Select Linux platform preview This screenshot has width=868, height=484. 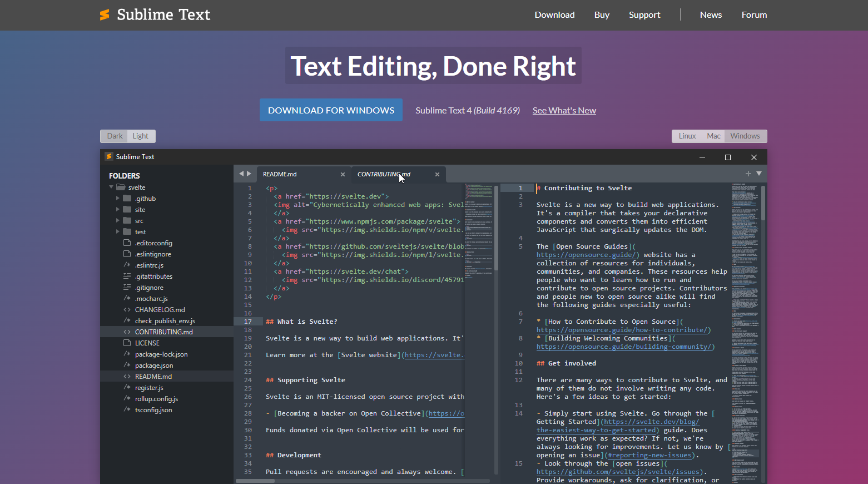point(687,136)
